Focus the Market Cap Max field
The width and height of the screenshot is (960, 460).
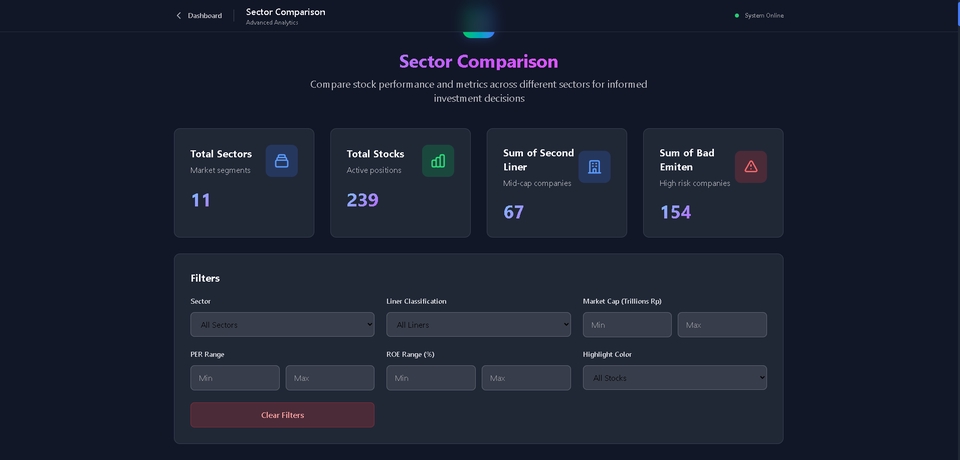[x=722, y=325]
